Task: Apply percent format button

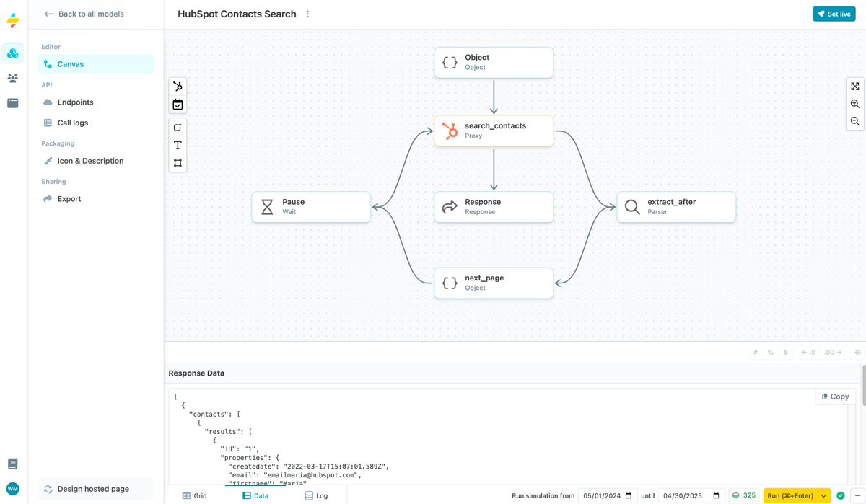Action: [770, 353]
